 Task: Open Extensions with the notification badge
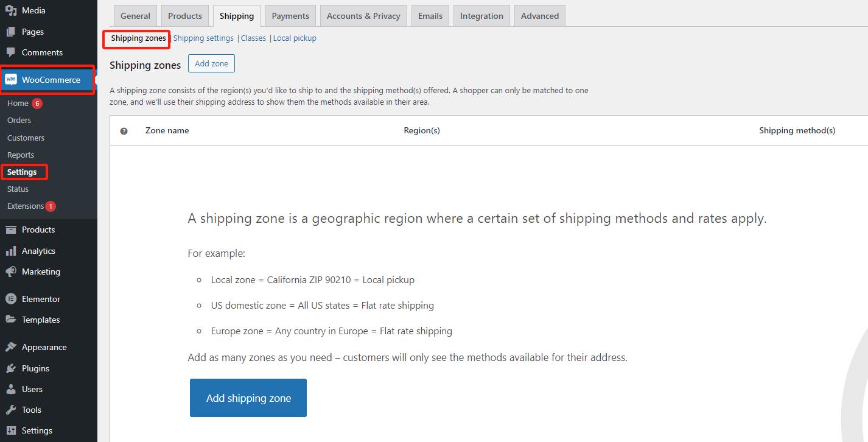tap(24, 206)
